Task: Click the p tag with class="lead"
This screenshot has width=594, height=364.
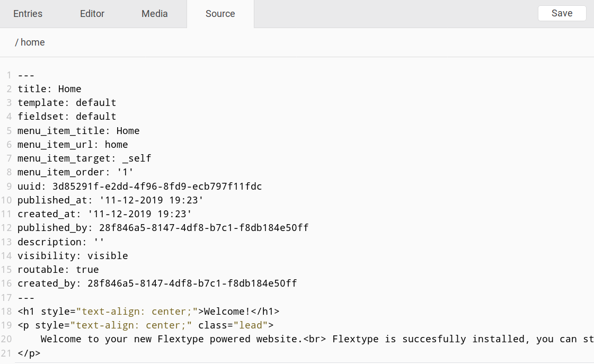Action: (146, 325)
